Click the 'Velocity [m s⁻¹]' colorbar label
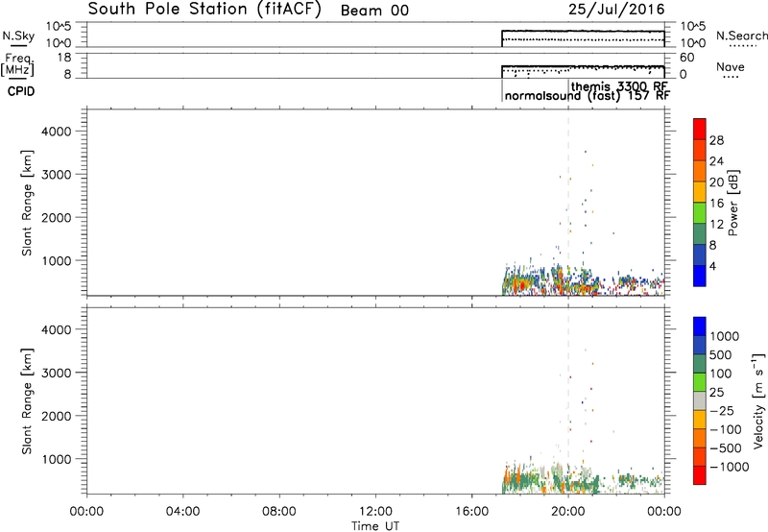This screenshot has height=532, width=768. (758, 400)
